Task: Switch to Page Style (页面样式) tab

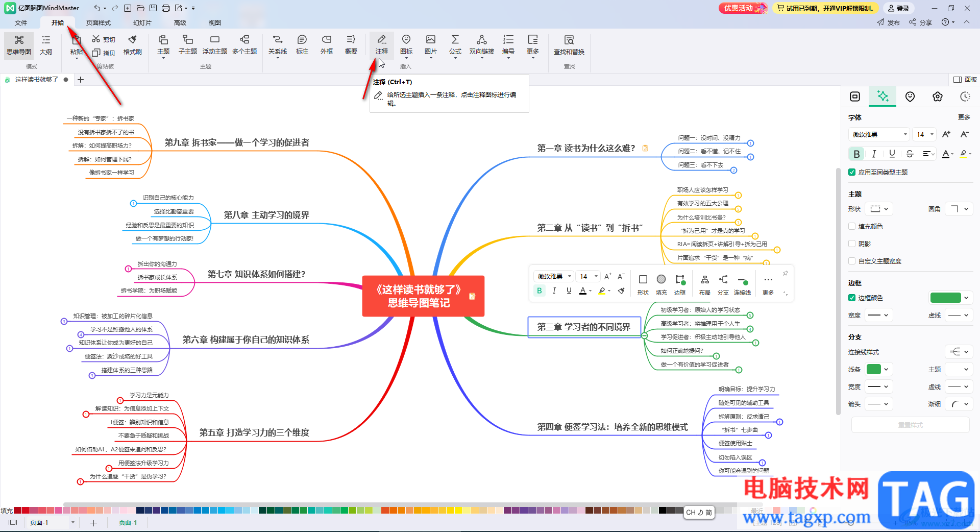Action: pyautogui.click(x=99, y=22)
